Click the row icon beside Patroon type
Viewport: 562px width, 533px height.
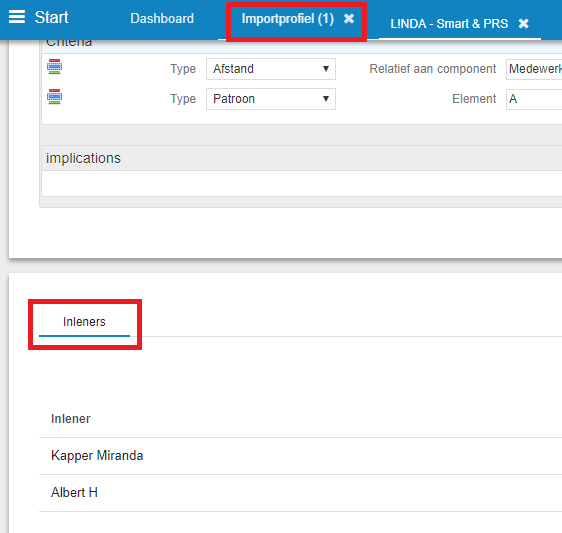(54, 97)
